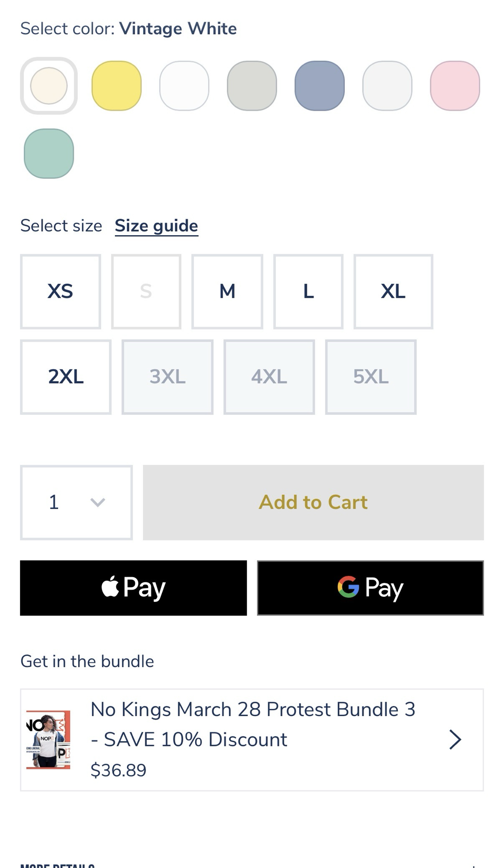Image resolution: width=504 pixels, height=868 pixels.
Task: Click Add to Cart button
Action: coord(313,503)
